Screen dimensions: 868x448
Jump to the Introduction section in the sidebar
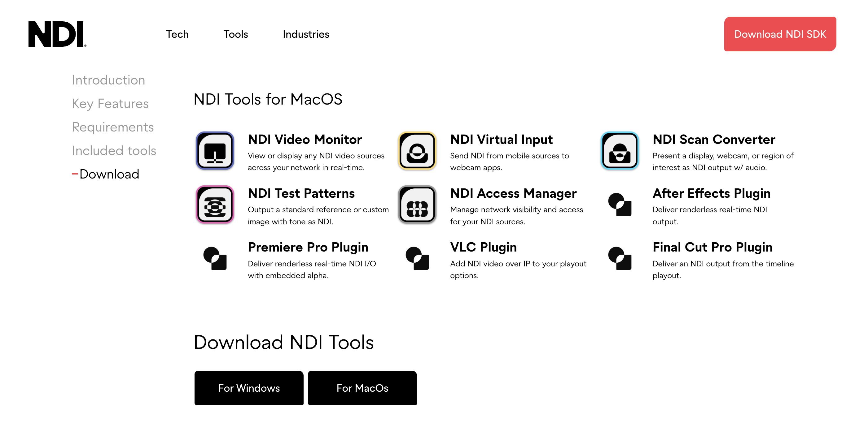click(108, 80)
